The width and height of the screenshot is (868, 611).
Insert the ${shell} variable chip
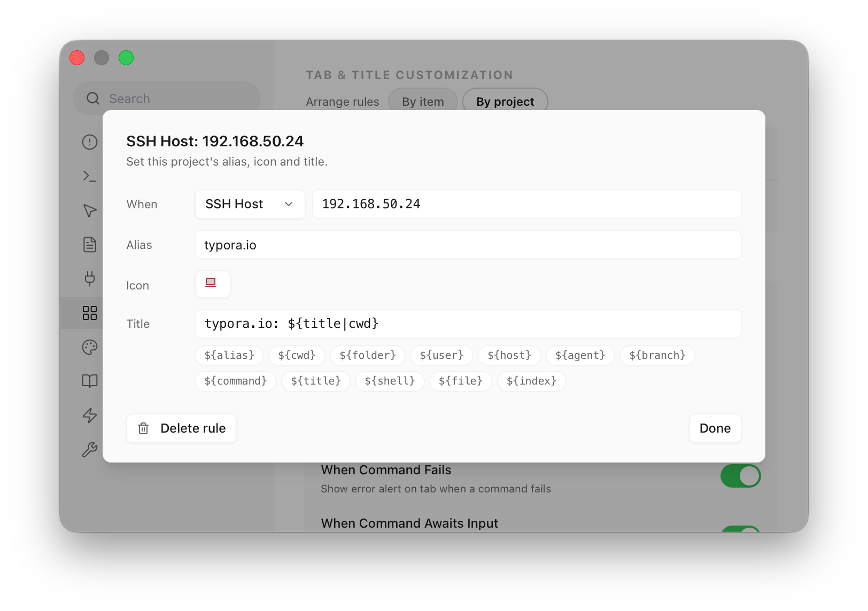coord(390,381)
